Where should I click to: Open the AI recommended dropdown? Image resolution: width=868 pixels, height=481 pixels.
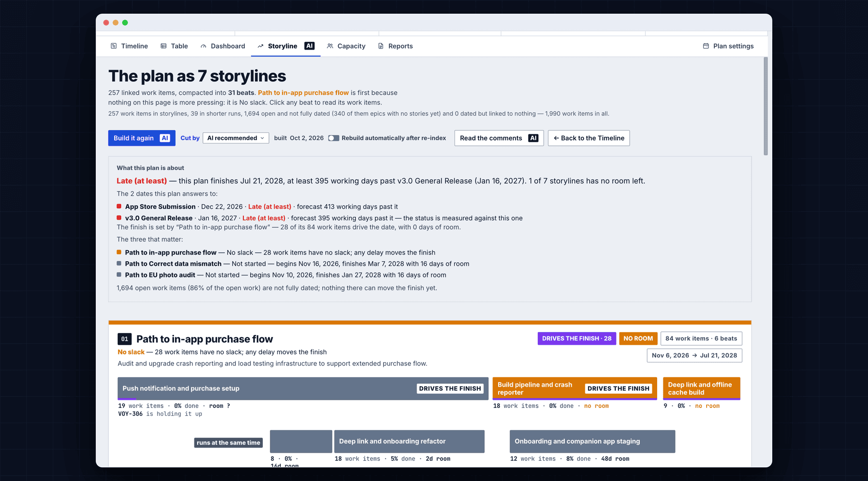tap(236, 138)
